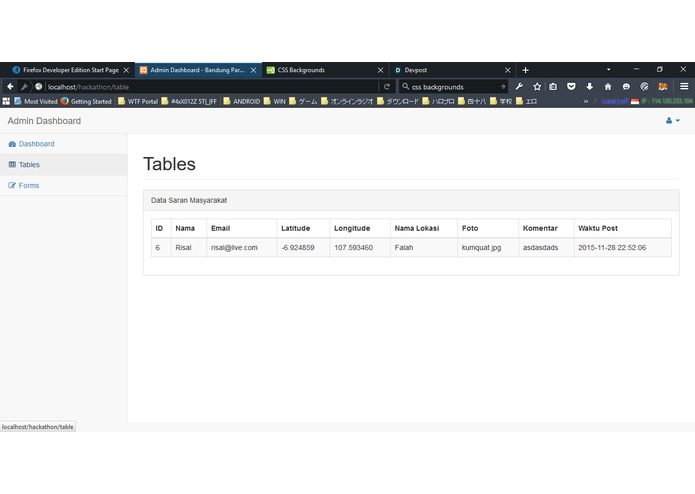
Task: Click the Dashboard gauge sidebar icon
Action: pos(12,144)
